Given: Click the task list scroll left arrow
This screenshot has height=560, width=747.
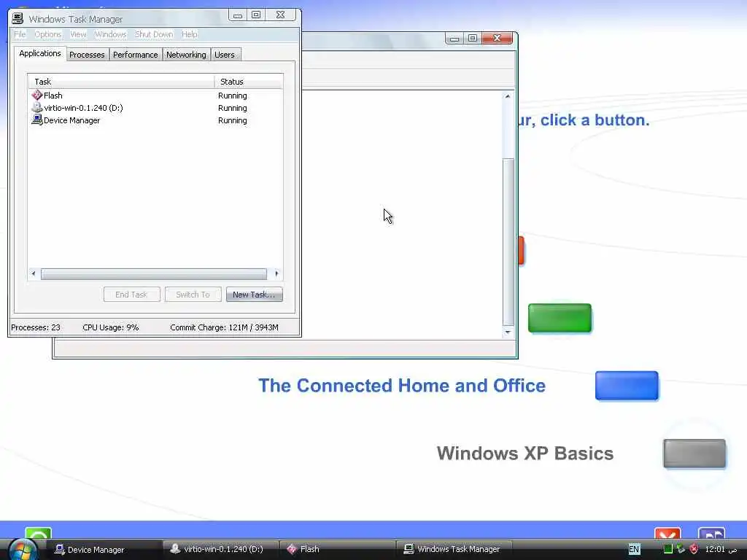Looking at the screenshot, I should pos(33,274).
